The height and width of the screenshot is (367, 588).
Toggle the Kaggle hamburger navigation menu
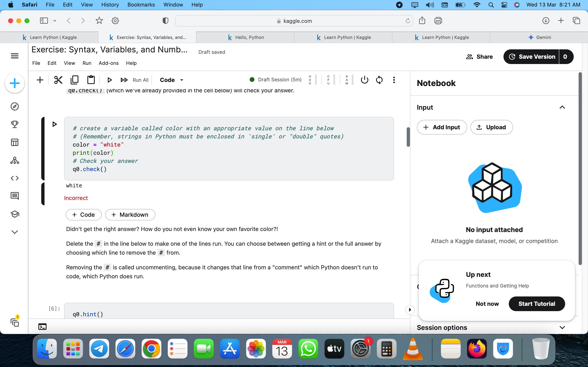(x=14, y=56)
